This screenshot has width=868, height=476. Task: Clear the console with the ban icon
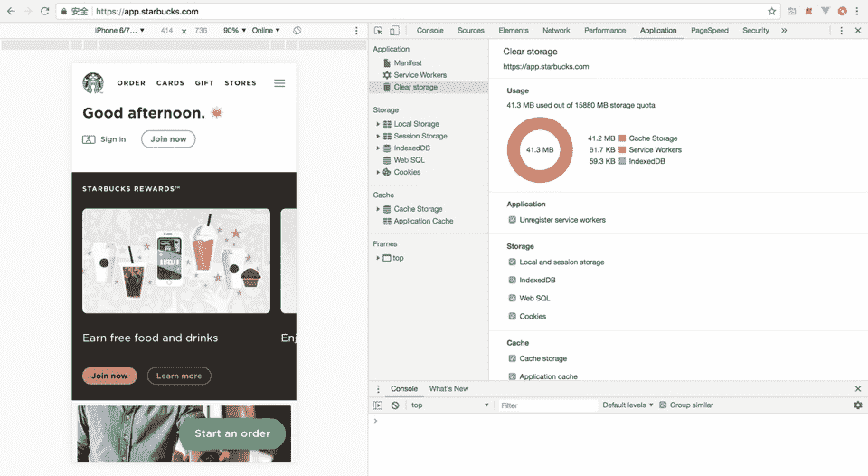click(x=395, y=405)
